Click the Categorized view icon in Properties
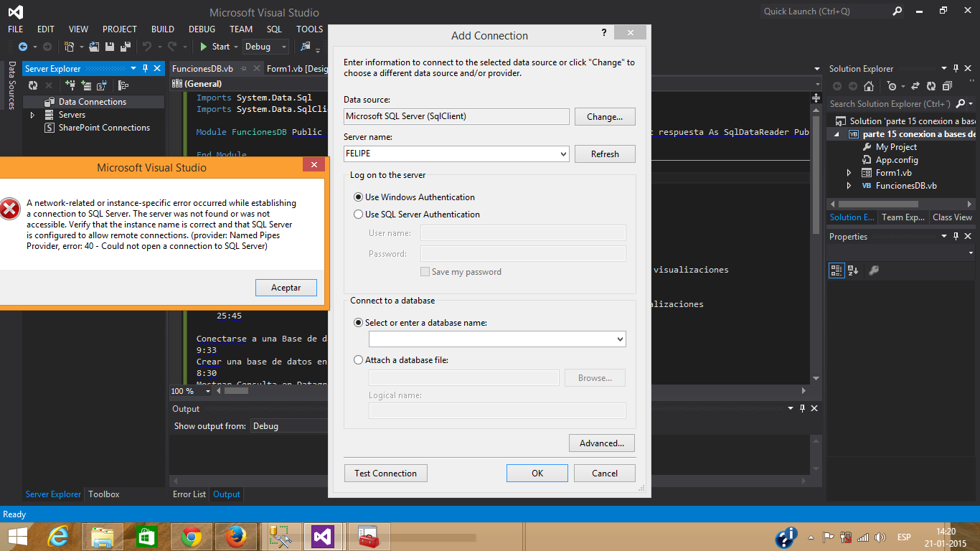The width and height of the screenshot is (980, 551). click(x=837, y=270)
